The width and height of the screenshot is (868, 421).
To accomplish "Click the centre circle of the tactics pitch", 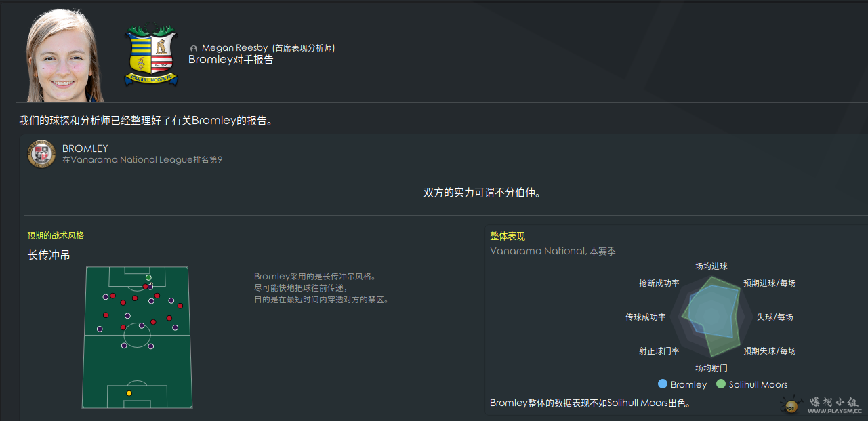I will (x=137, y=336).
